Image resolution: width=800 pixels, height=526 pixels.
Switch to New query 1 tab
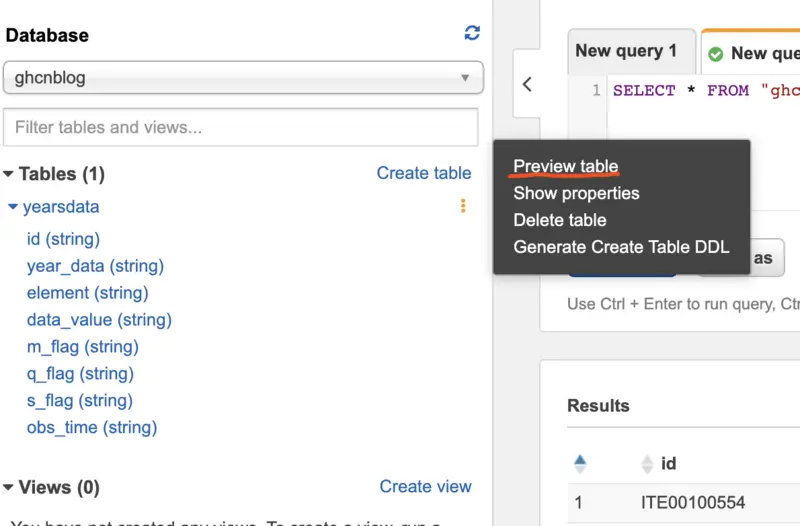coord(626,51)
